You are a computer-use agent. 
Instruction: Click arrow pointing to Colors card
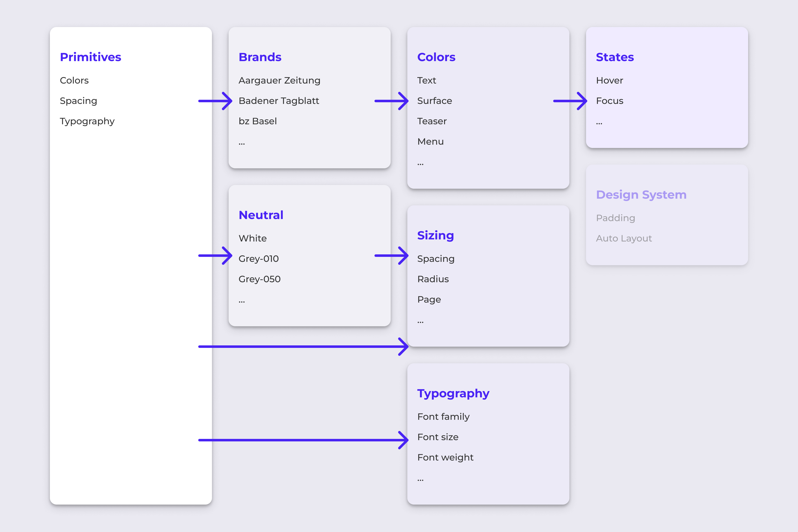point(391,101)
